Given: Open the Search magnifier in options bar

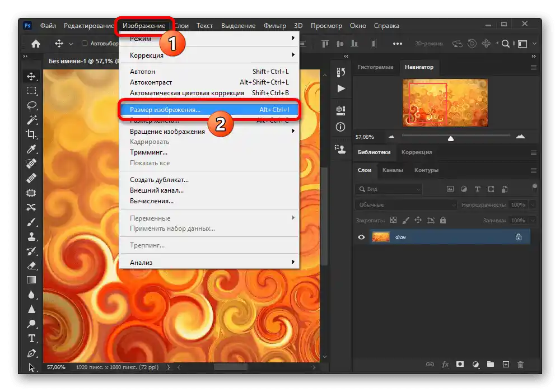Looking at the screenshot, I should click(x=505, y=44).
